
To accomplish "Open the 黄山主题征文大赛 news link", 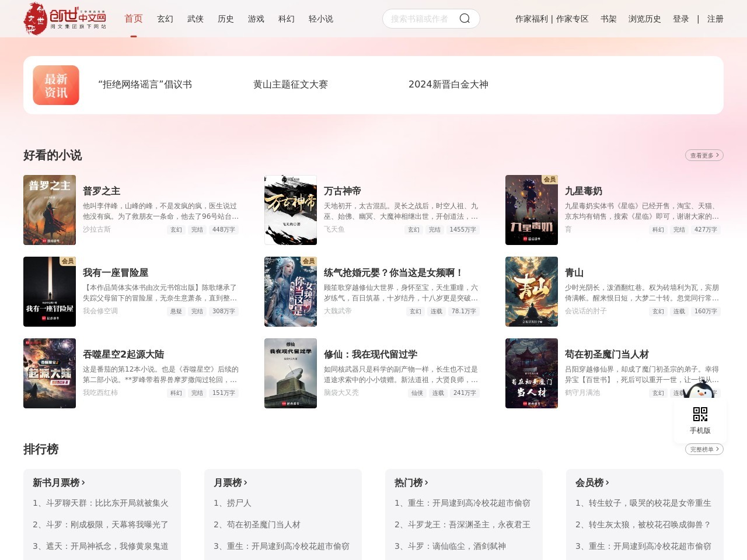I will (x=291, y=85).
